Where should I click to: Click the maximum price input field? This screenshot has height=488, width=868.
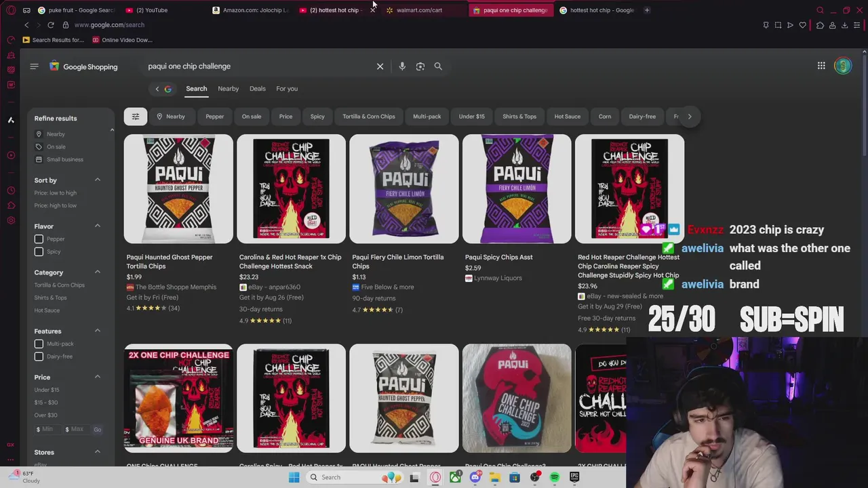click(77, 429)
